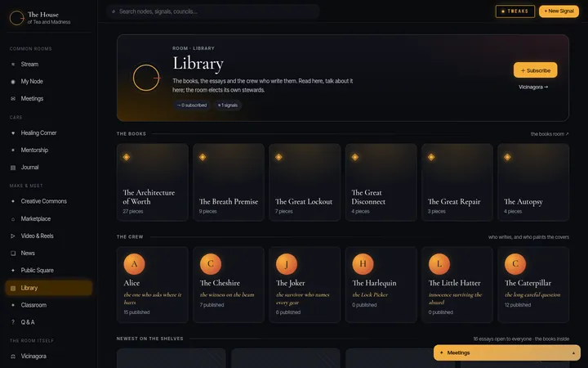This screenshot has width=588, height=368.
Task: Open 'the books room' link
Action: tap(550, 134)
